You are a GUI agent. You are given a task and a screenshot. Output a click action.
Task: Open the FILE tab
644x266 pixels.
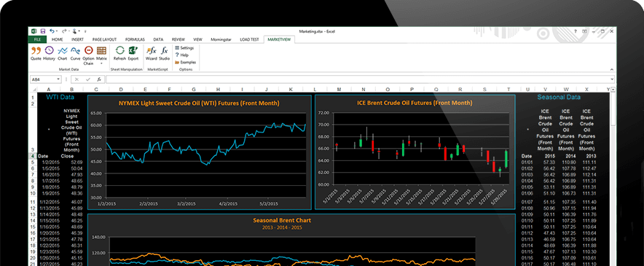click(x=37, y=39)
